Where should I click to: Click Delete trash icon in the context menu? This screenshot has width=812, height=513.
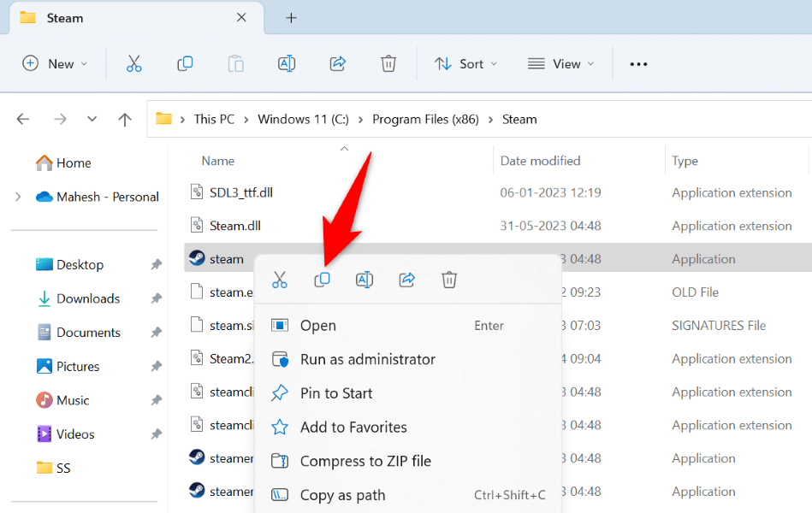tap(449, 280)
